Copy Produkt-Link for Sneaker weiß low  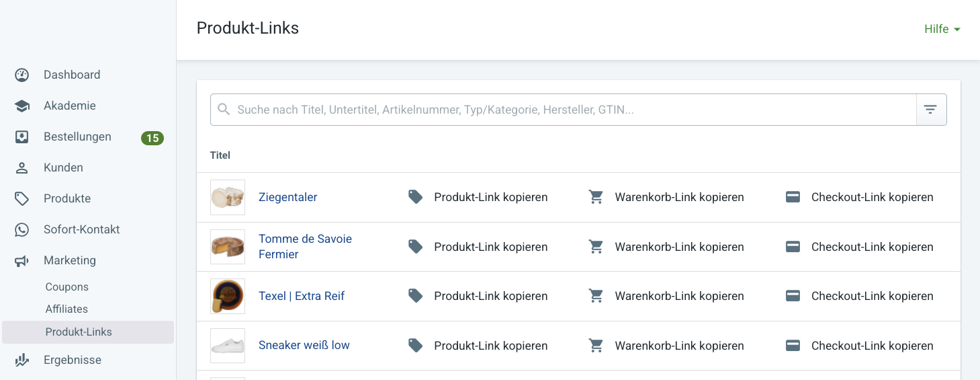click(491, 346)
